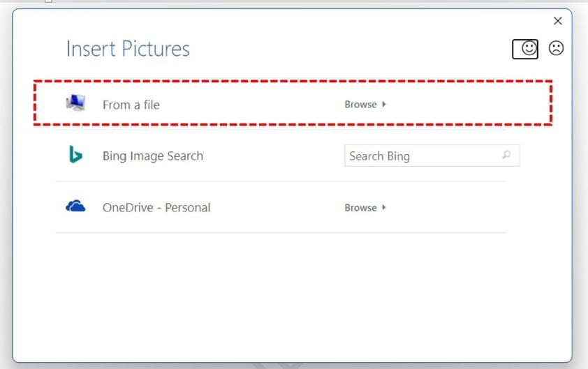Click the magnifier icon in Search Bing box

point(506,156)
